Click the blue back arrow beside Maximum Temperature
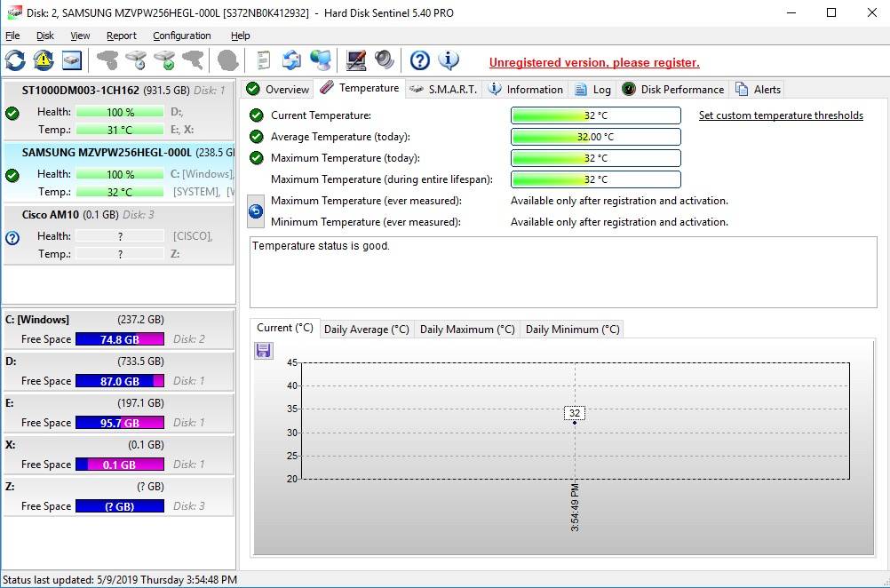890x588 pixels. click(256, 211)
